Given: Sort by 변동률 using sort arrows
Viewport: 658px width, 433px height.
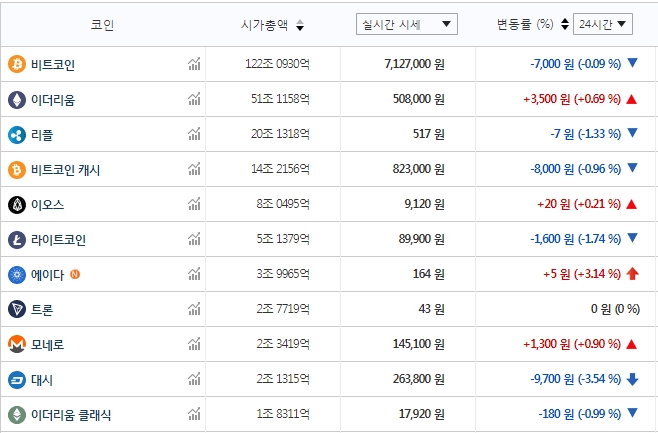Looking at the screenshot, I should pyautogui.click(x=564, y=24).
